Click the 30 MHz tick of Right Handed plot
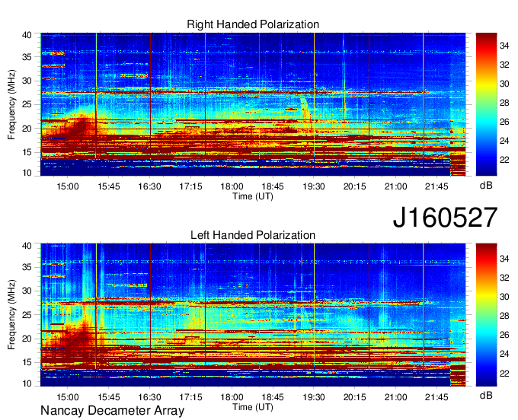The height and width of the screenshot is (420, 518). [x=27, y=81]
